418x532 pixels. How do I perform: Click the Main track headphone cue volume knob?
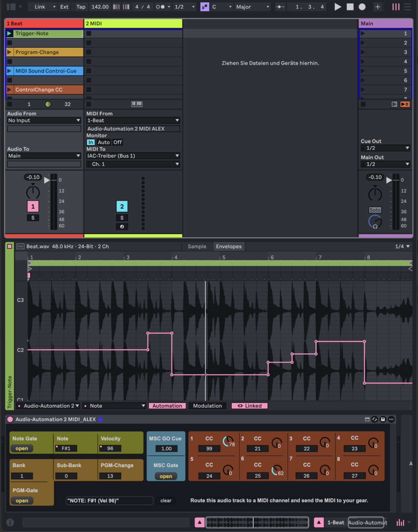pyautogui.click(x=375, y=222)
